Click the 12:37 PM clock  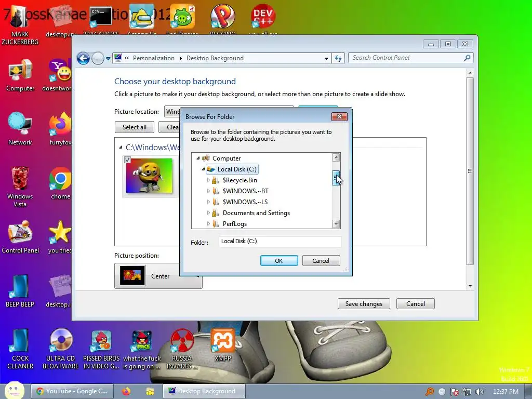[x=506, y=392]
